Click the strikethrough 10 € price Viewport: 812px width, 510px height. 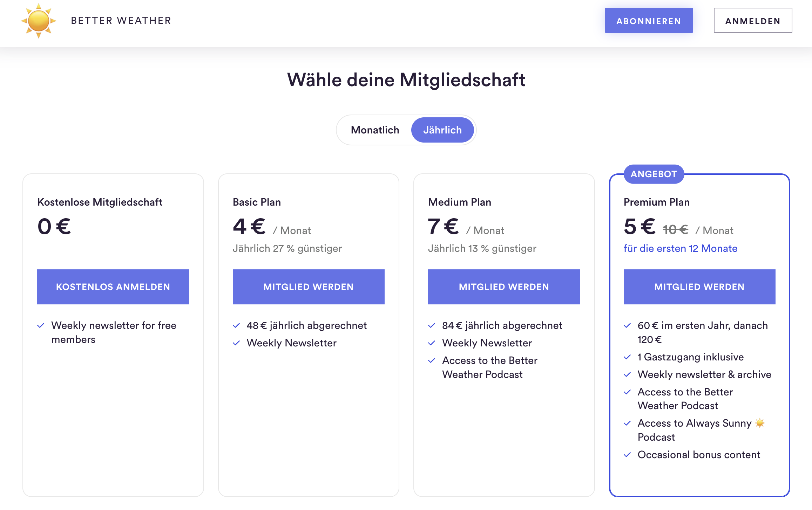[676, 230]
